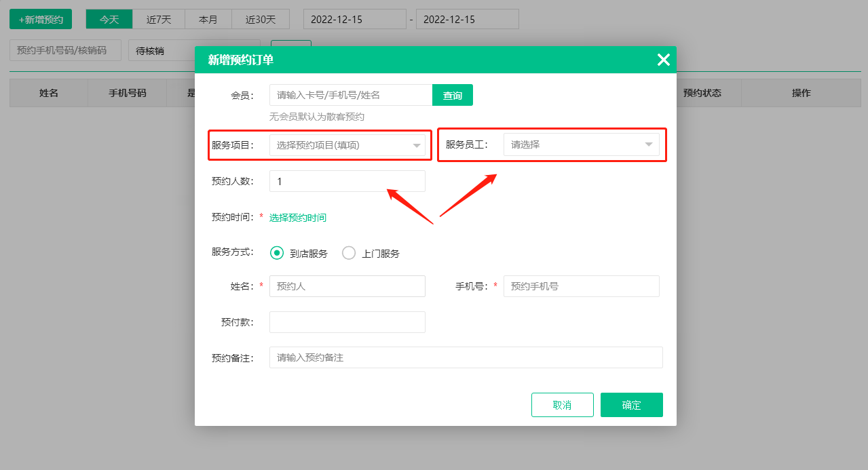Choose the 上门服务 radio option

[x=349, y=253]
